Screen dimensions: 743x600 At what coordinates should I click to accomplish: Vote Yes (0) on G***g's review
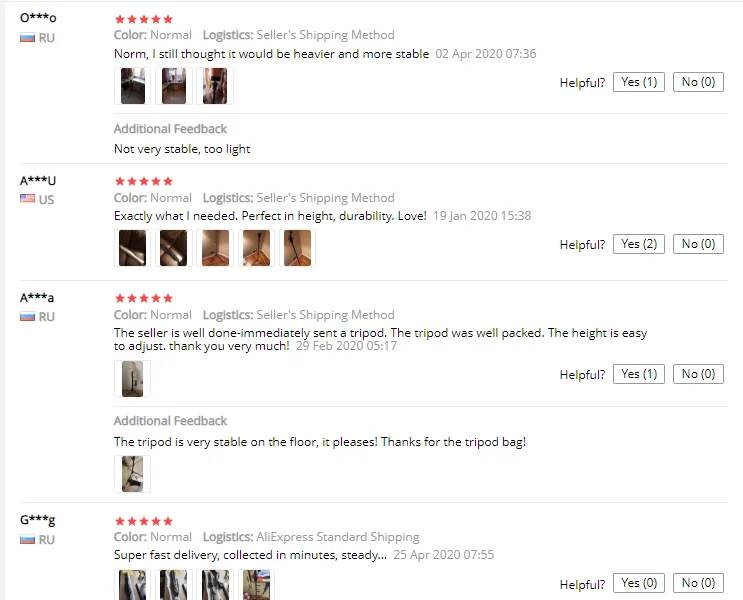[x=639, y=583]
